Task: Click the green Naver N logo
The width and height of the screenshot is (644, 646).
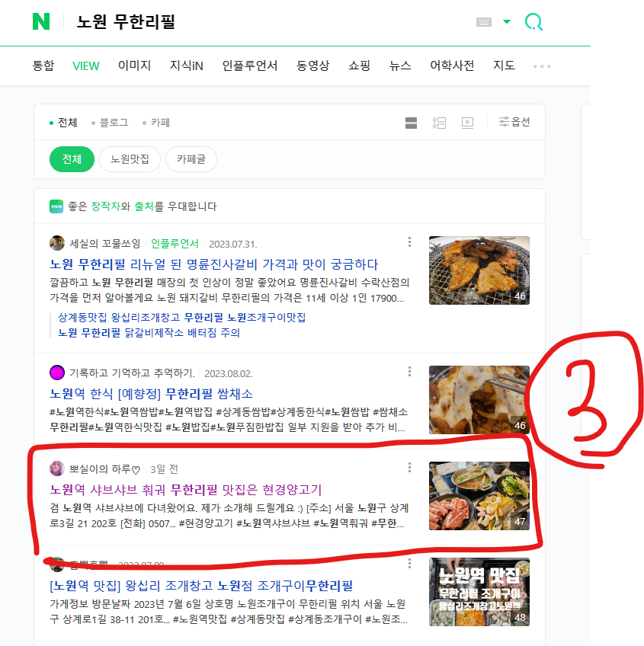Action: (x=41, y=21)
